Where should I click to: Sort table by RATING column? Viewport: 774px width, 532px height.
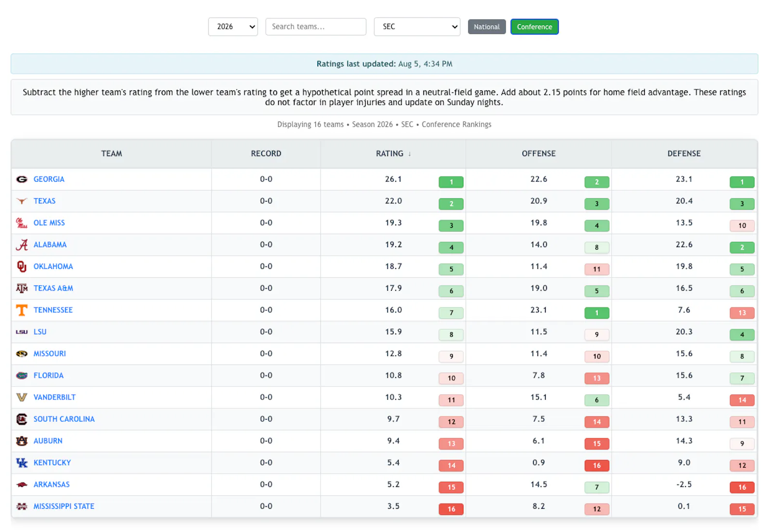click(x=393, y=154)
